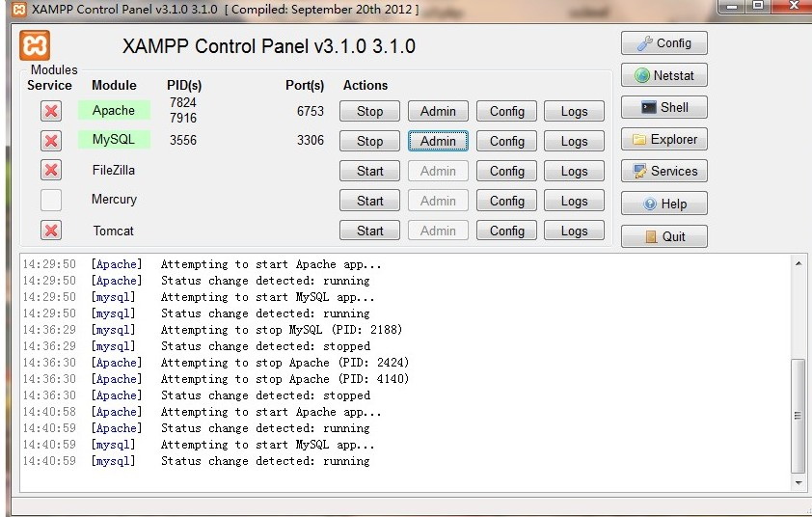Open the Windows Services list

pos(663,171)
